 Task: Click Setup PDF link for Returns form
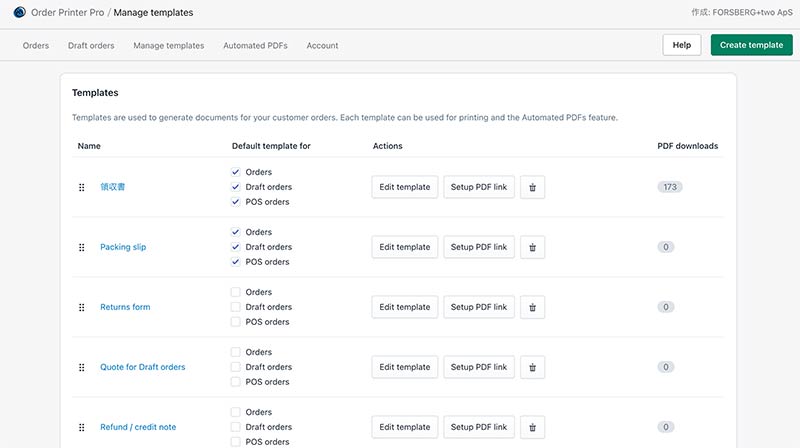point(478,307)
